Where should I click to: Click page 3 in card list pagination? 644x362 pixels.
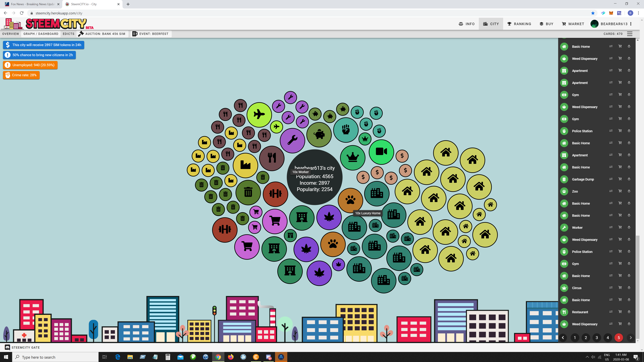tap(597, 338)
